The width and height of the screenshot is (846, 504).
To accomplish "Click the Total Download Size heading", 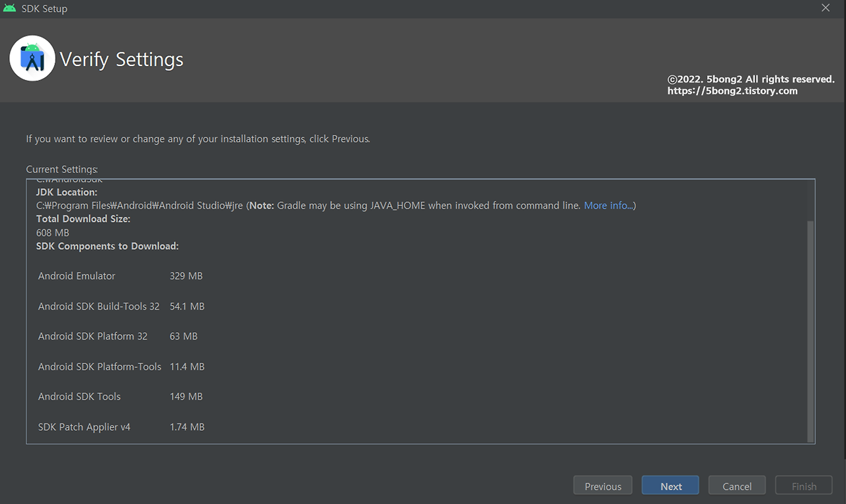I will 83,219.
